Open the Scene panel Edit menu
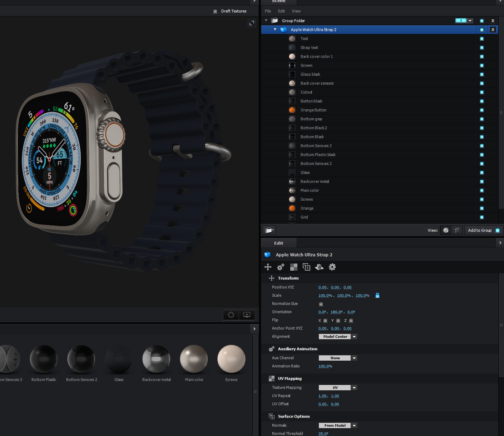Viewport: 504px width, 436px height. pyautogui.click(x=281, y=11)
